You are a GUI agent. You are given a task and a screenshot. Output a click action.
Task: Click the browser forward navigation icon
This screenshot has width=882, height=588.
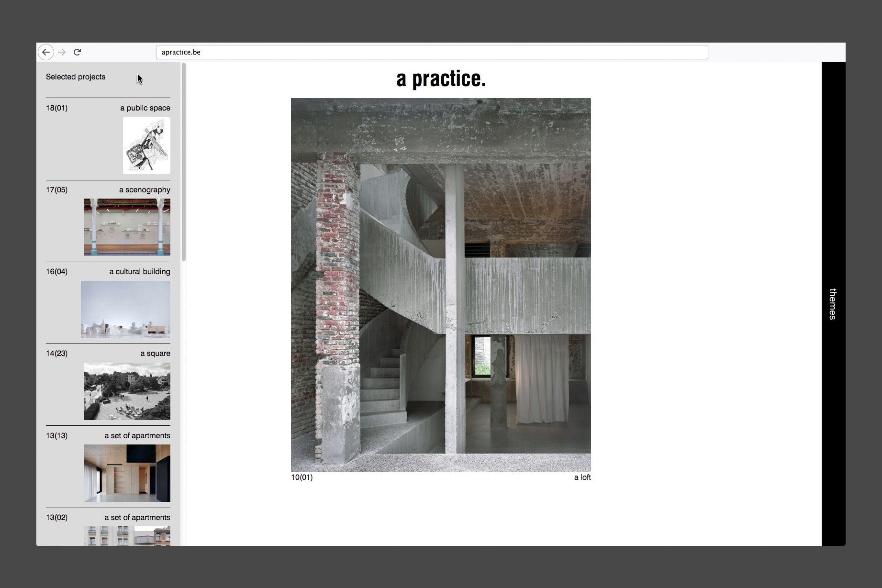[x=62, y=52]
